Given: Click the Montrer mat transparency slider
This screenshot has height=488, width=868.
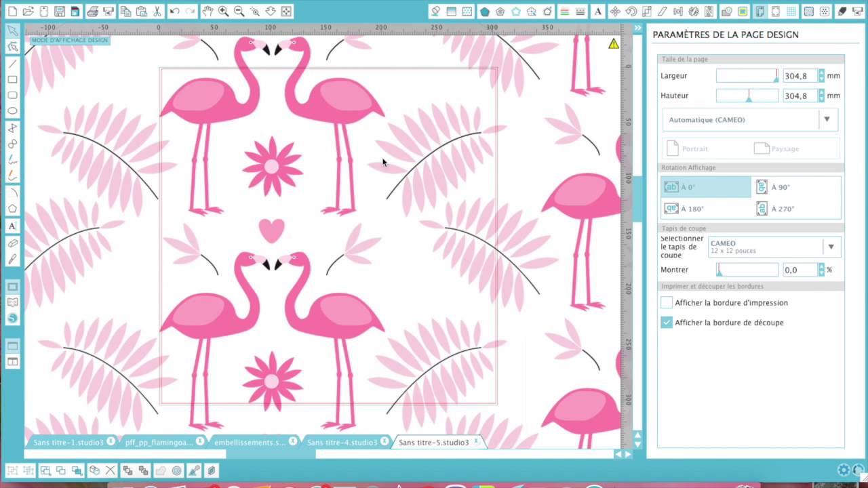Looking at the screenshot, I should tap(747, 270).
